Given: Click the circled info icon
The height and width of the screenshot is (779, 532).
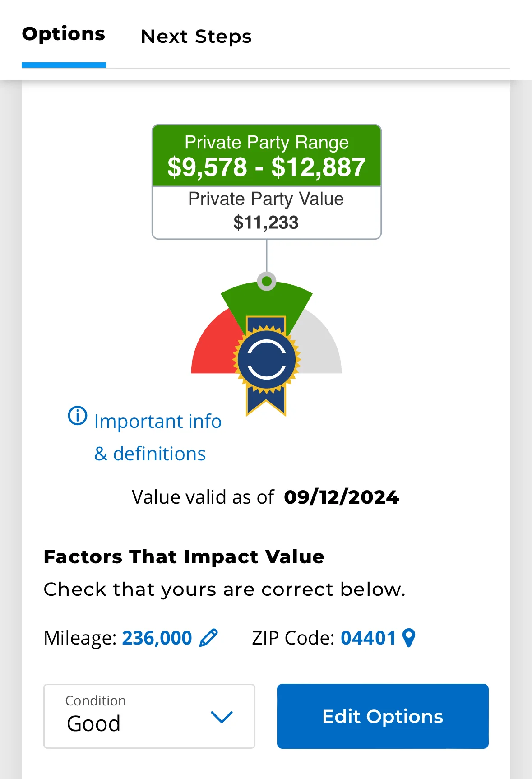Looking at the screenshot, I should 78,416.
